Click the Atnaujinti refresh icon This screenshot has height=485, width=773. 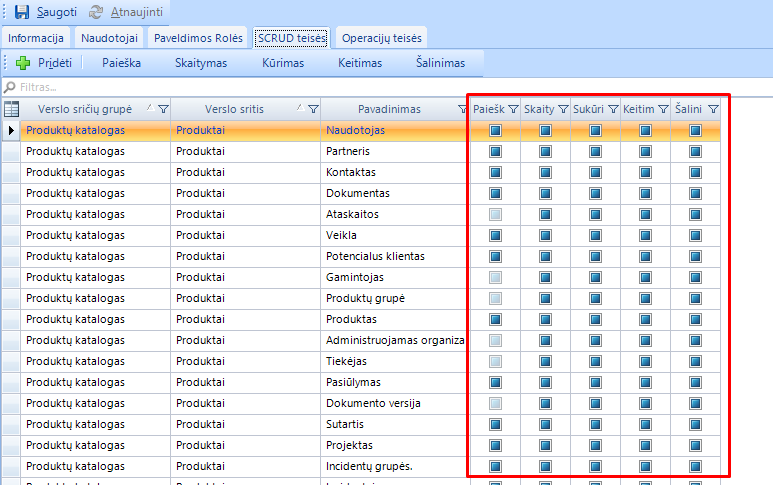point(96,12)
